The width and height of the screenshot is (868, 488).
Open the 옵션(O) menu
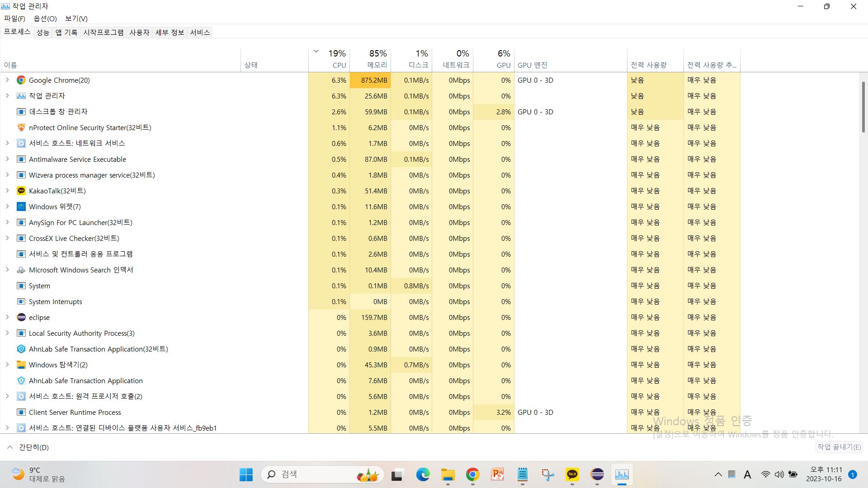tap(45, 19)
